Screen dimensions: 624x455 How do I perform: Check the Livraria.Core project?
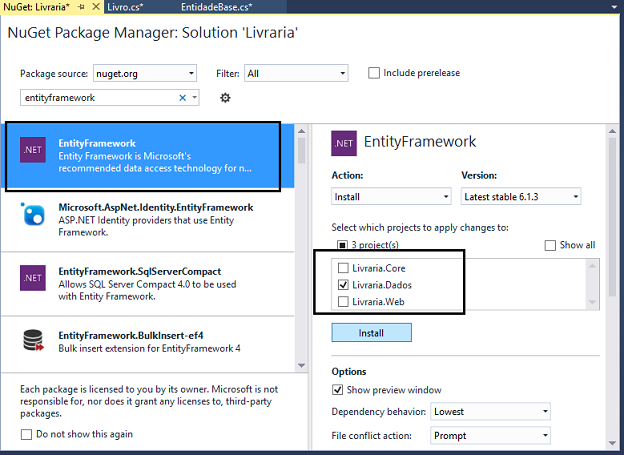coord(343,268)
